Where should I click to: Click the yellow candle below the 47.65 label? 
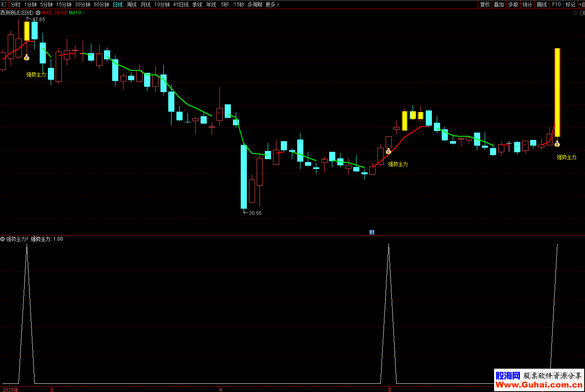click(x=27, y=31)
